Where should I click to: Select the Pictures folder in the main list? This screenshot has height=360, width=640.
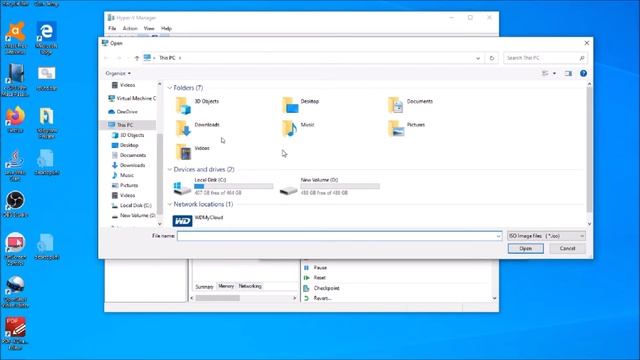[406, 128]
